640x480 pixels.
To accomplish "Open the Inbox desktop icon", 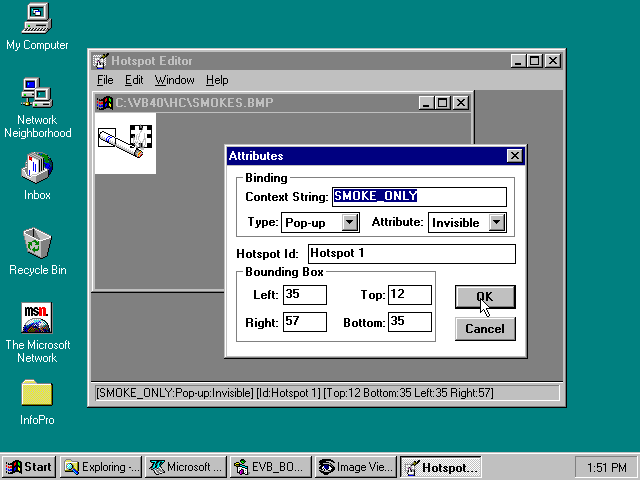I will click(37, 168).
